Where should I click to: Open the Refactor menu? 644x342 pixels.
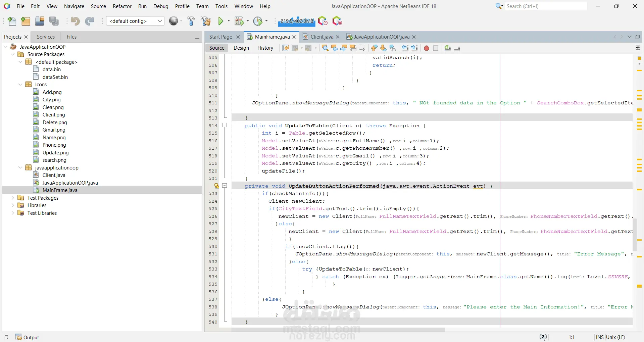click(122, 6)
